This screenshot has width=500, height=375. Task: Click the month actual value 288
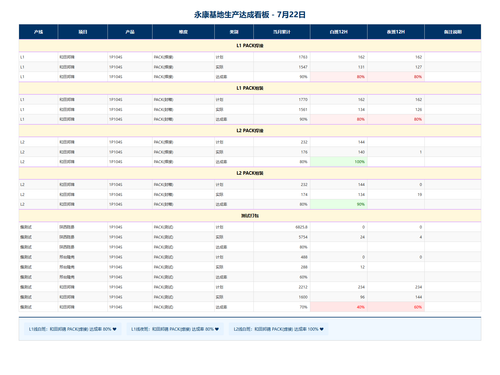pyautogui.click(x=304, y=267)
